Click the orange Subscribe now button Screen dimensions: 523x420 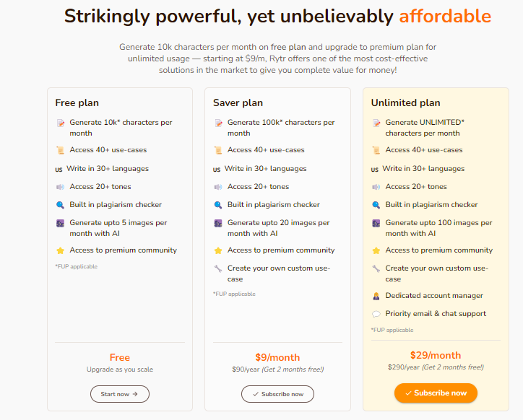pyautogui.click(x=436, y=393)
